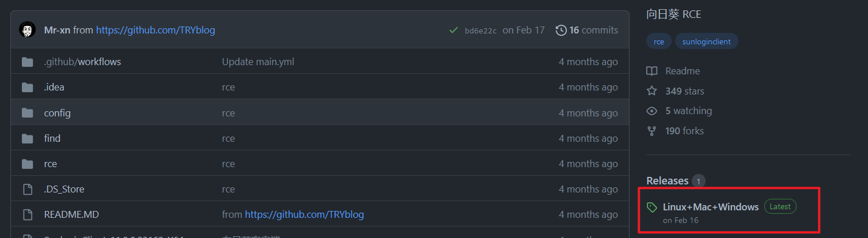This screenshot has height=238, width=868.
Task: Click the star icon beside 349 stars
Action: click(651, 91)
